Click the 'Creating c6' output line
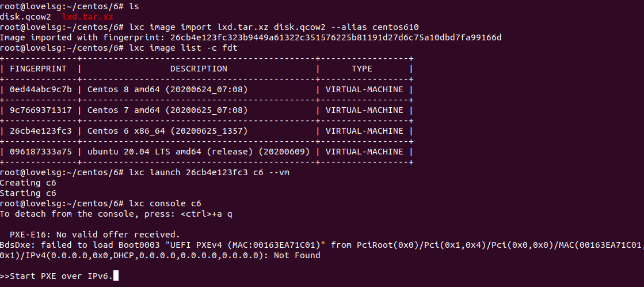 click(x=28, y=183)
